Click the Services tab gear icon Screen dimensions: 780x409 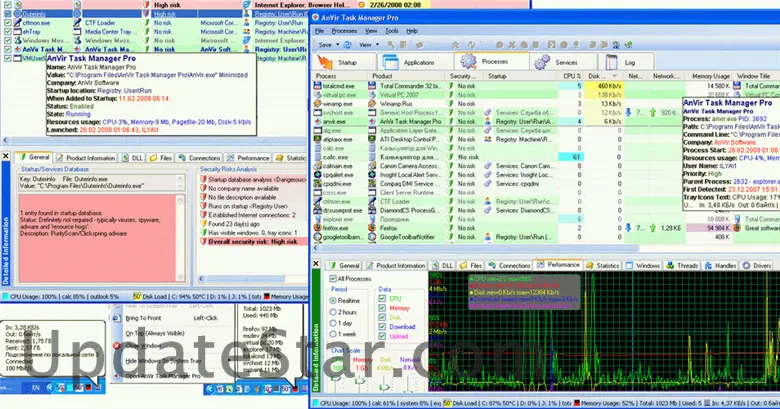click(539, 62)
